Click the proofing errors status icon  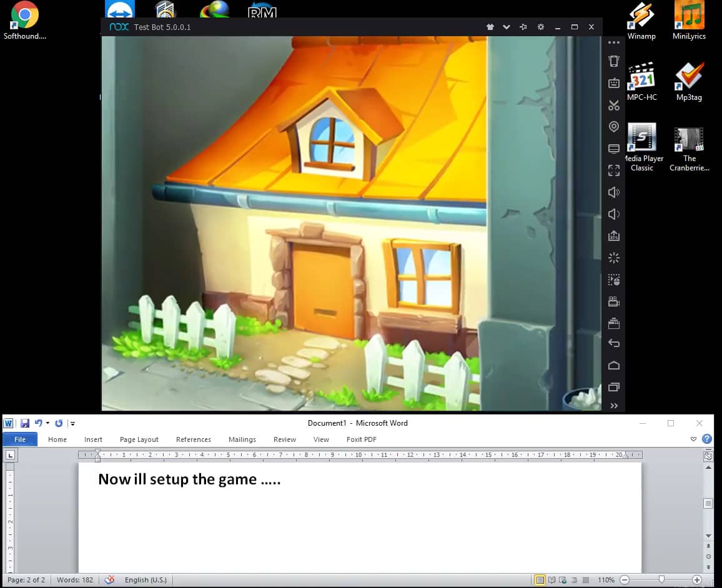109,580
